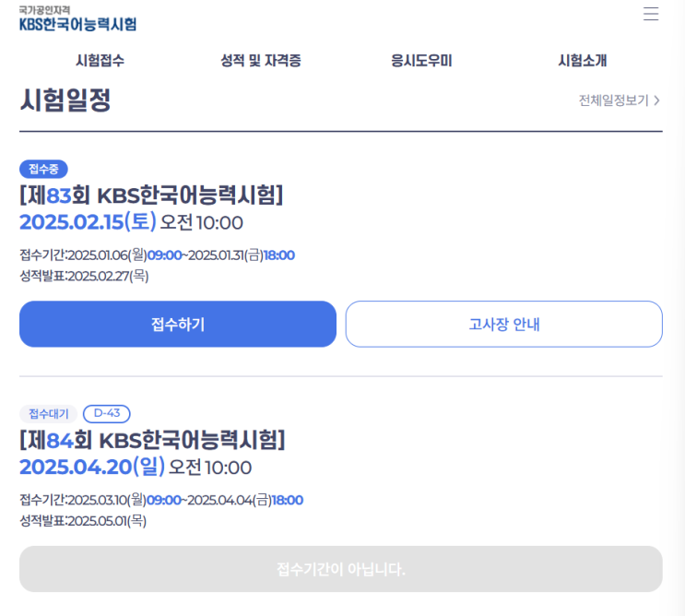Image resolution: width=685 pixels, height=616 pixels.
Task: Open the hamburger menu icon
Action: click(x=651, y=14)
